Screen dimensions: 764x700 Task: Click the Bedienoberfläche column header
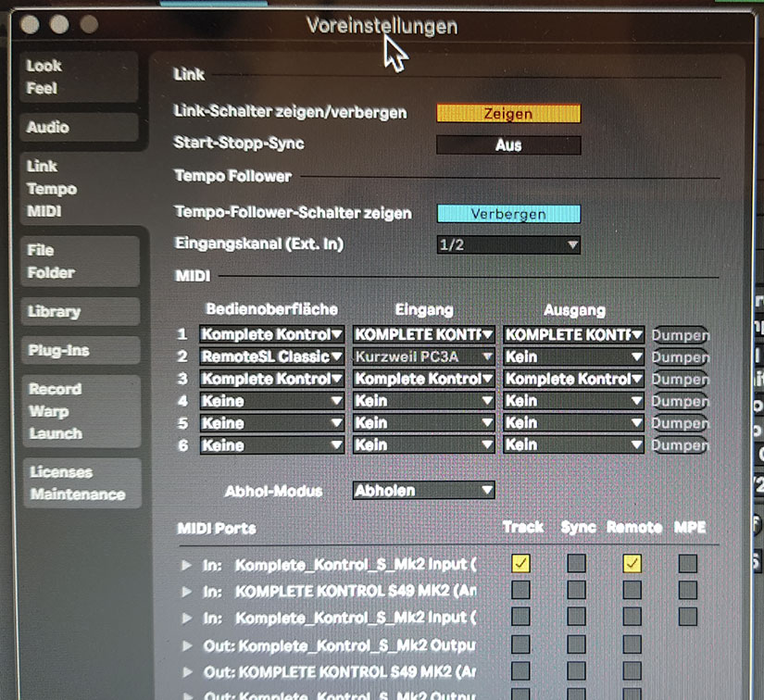click(271, 309)
